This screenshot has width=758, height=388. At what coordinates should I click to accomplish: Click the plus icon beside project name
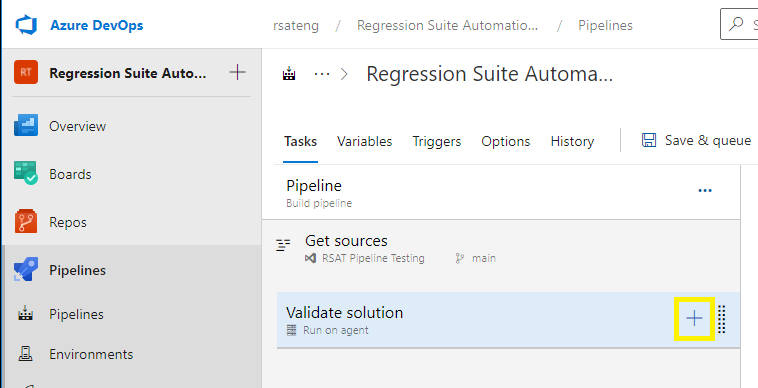tap(237, 73)
